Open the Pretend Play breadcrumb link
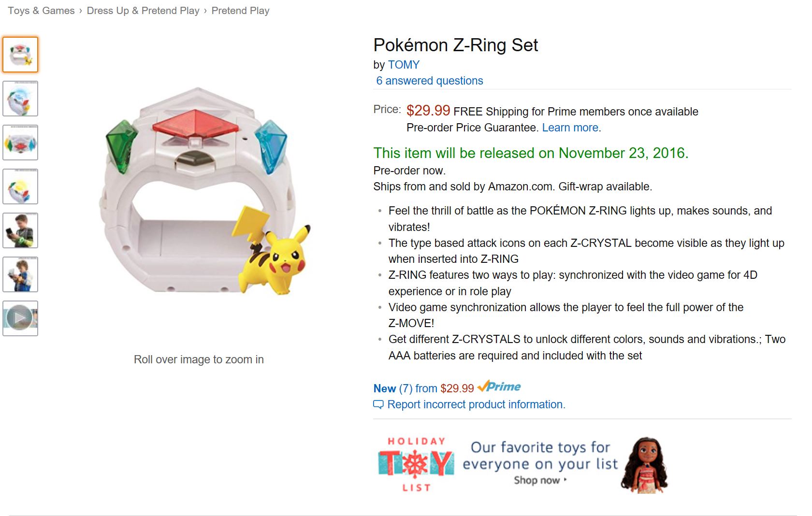Screen dimensions: 812x516 tap(240, 11)
